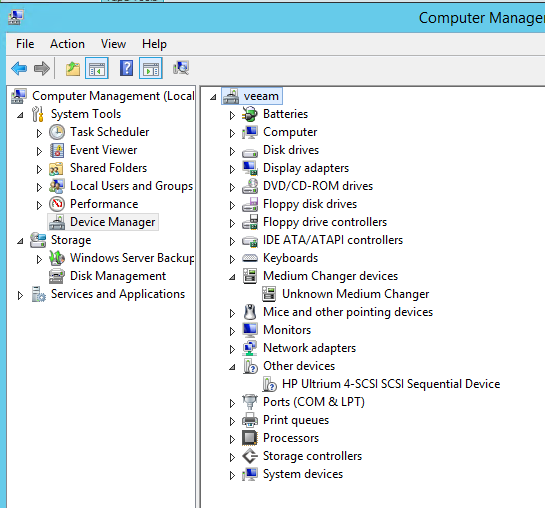Expand Local Users and Groups node
The width and height of the screenshot is (545, 508).
pos(39,187)
